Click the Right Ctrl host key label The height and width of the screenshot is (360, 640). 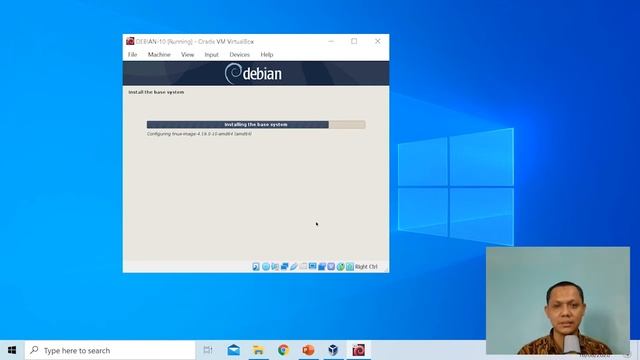coord(366,267)
